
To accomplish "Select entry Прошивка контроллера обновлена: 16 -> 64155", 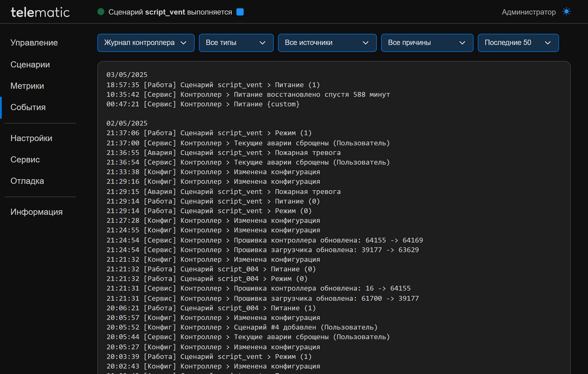I will pyautogui.click(x=258, y=289).
